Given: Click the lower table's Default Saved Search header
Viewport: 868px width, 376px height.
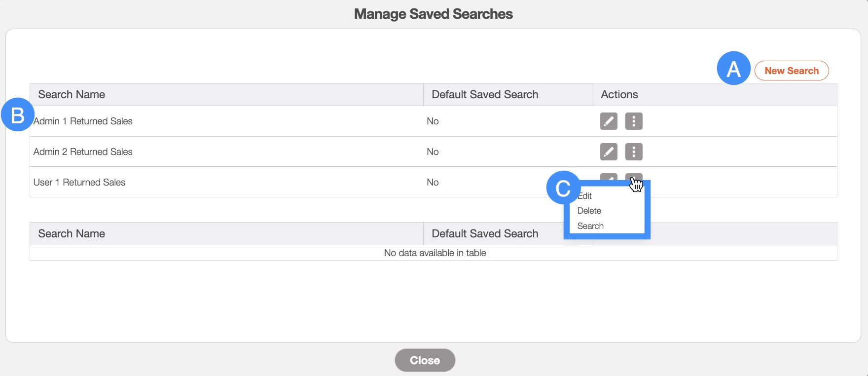Looking at the screenshot, I should pos(485,234).
